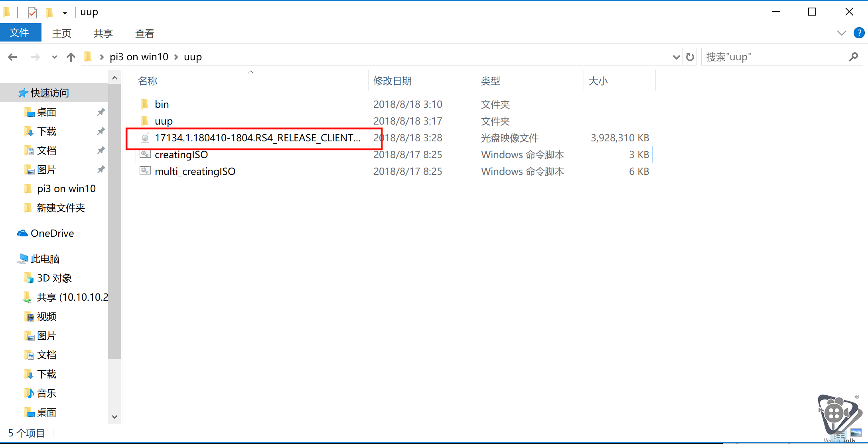Viewport: 868px width, 444px height.
Task: Click the navigation pane scroll up arrow
Action: coord(114,78)
